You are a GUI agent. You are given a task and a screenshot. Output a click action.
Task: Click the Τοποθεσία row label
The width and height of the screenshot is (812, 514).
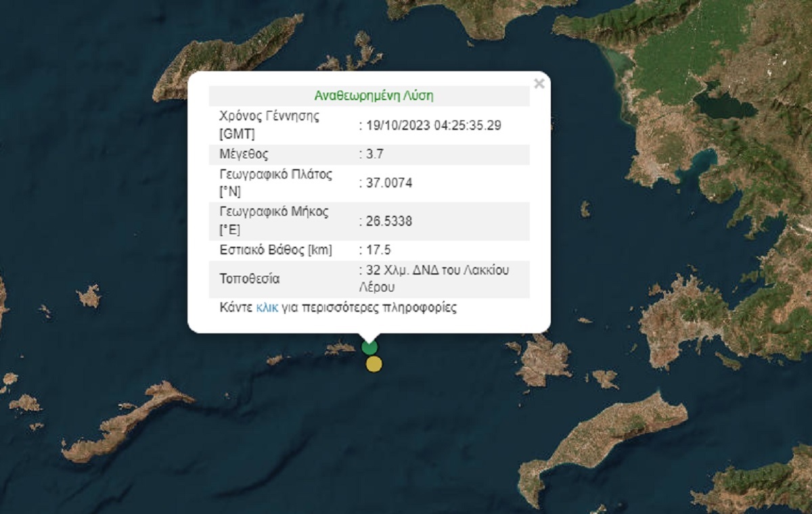(x=249, y=279)
